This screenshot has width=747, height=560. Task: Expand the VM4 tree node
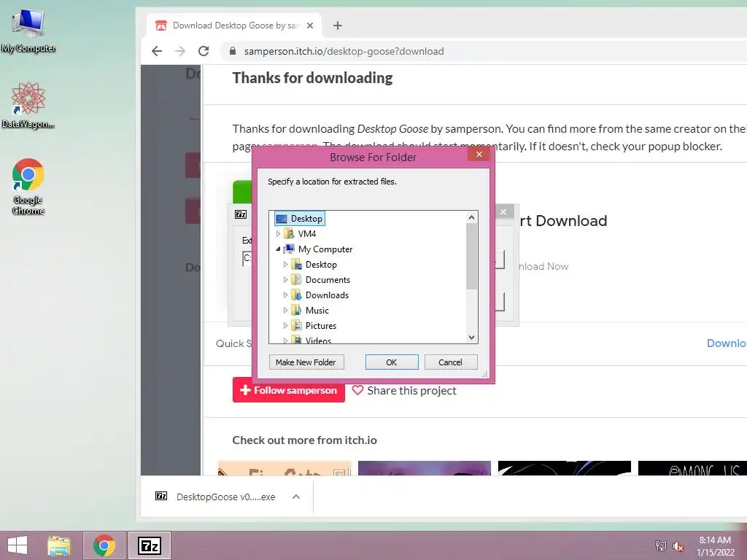click(278, 234)
